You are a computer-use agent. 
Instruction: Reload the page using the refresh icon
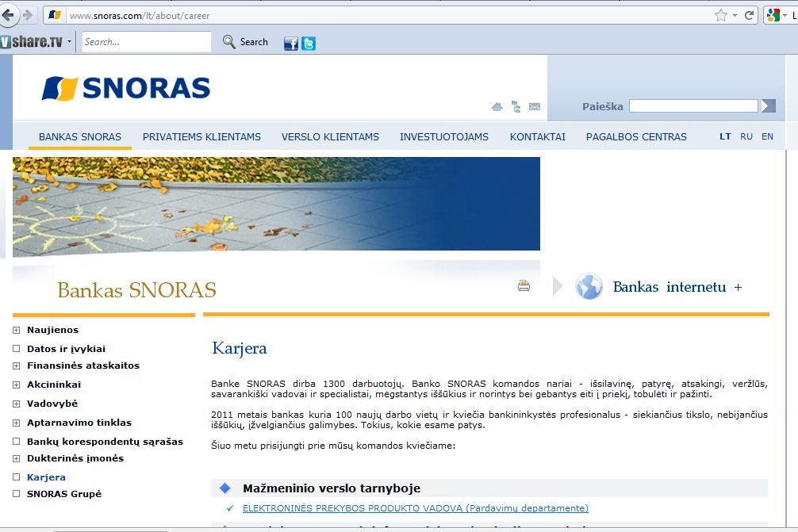(x=749, y=15)
